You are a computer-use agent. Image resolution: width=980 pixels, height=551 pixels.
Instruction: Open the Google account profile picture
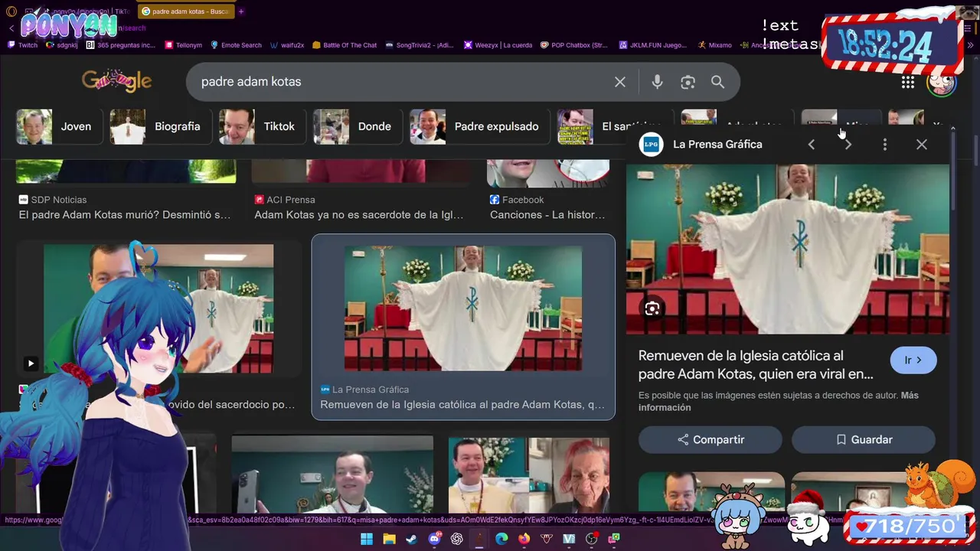[941, 82]
